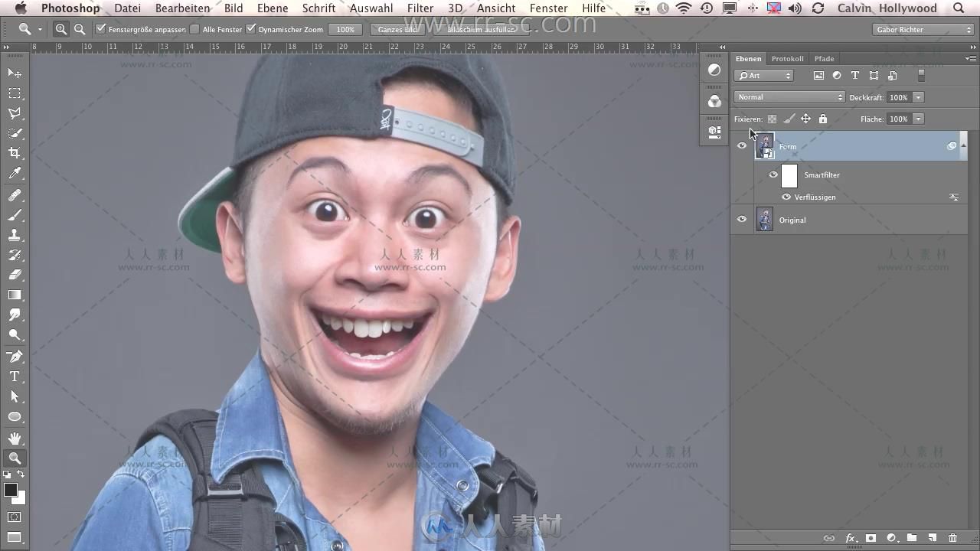
Task: Open filter blending options for Verflüssigen
Action: (x=954, y=197)
